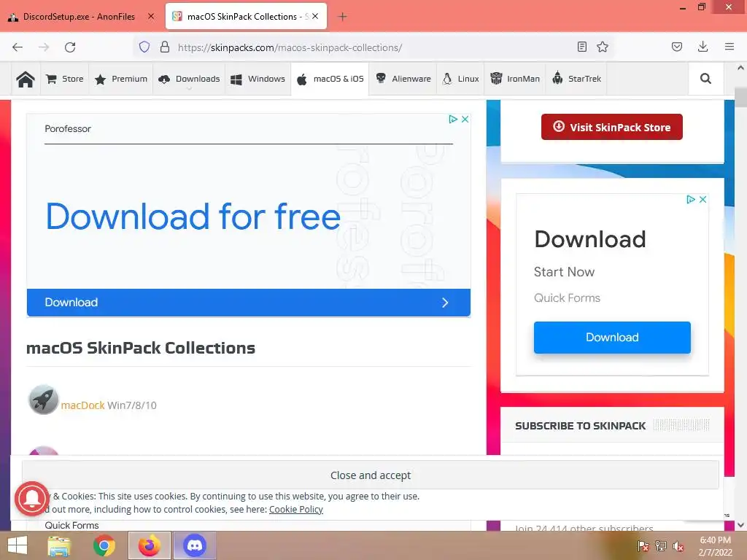Open File Explorer from taskbar
Viewport: 747px width, 560px height.
point(58,545)
